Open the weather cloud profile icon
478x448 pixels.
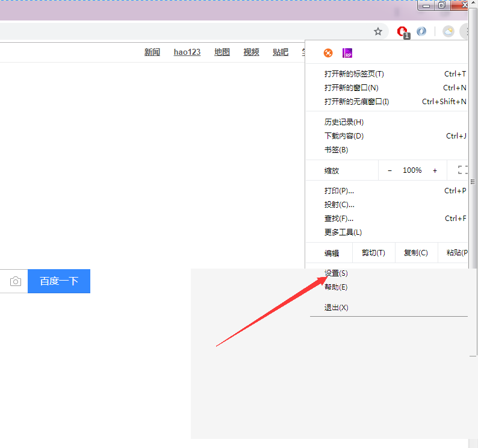click(x=449, y=31)
